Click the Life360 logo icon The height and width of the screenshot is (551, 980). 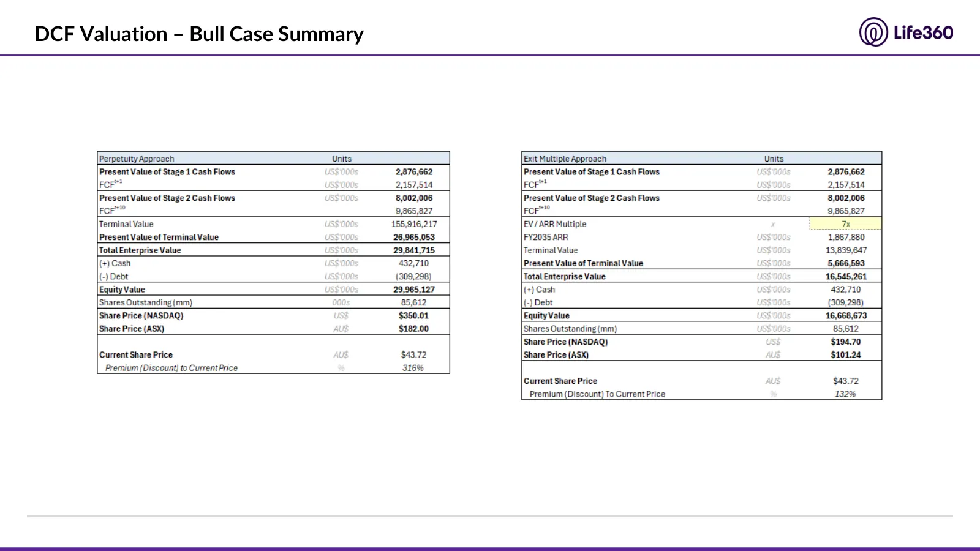coord(873,32)
